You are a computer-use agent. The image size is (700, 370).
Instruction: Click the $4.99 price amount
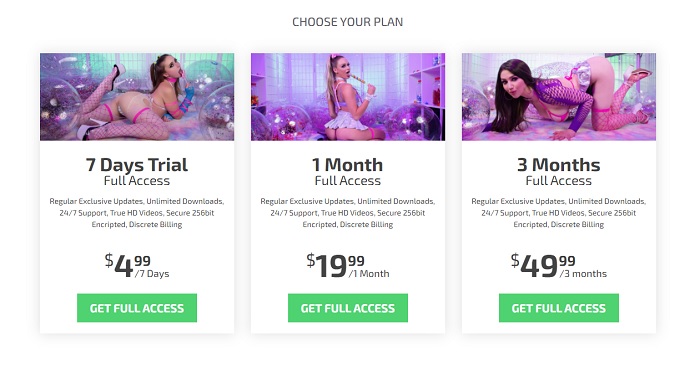[128, 265]
